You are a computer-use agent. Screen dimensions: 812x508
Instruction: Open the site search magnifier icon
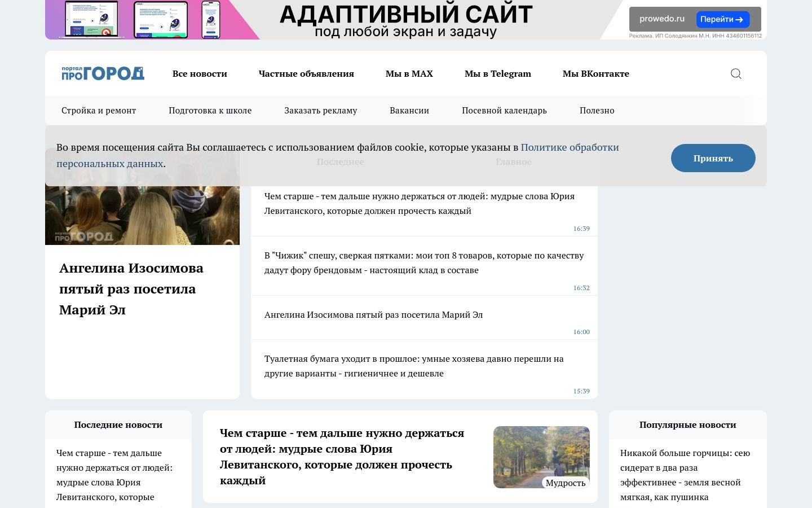pyautogui.click(x=736, y=73)
